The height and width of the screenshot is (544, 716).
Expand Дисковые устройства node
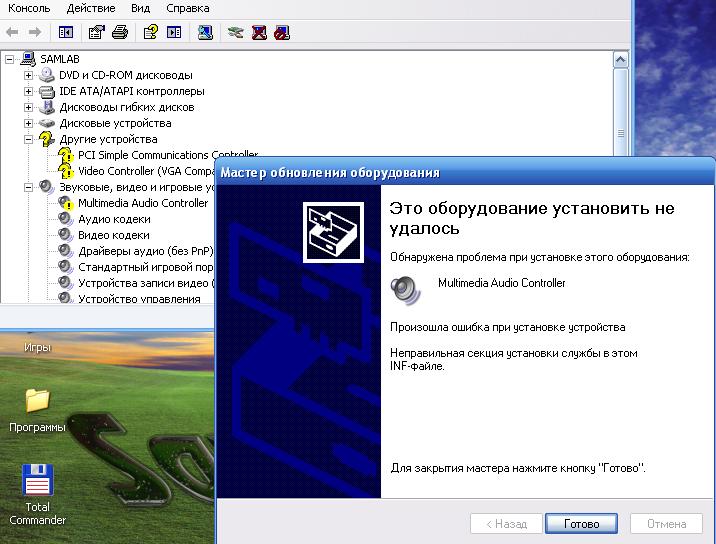28,123
